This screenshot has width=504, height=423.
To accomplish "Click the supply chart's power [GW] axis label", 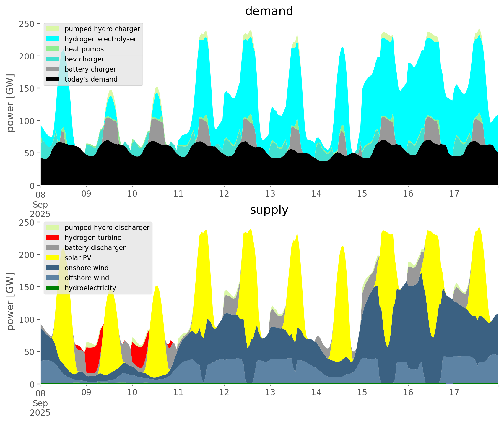I will 10,302.
